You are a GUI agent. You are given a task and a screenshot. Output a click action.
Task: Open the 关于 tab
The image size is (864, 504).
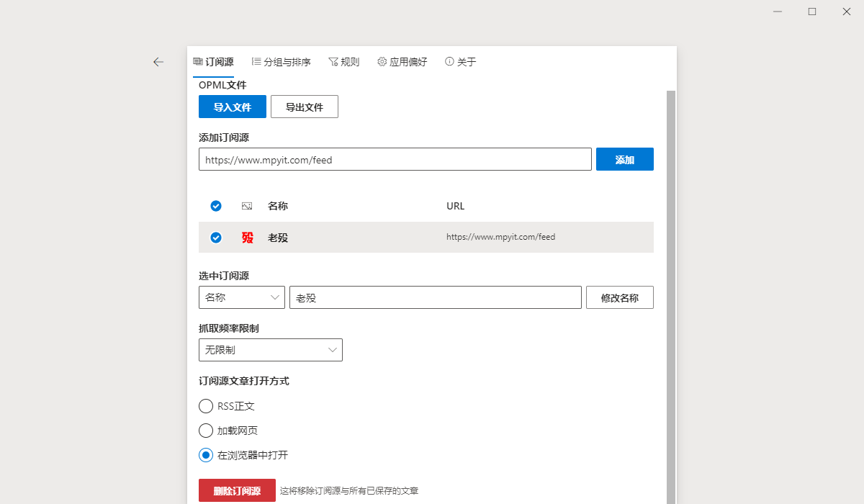pos(461,62)
